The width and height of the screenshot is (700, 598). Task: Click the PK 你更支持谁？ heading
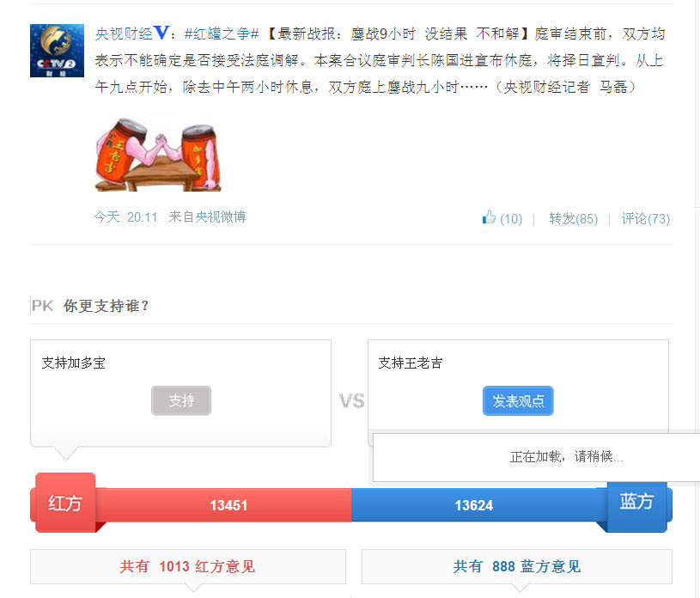tap(89, 306)
